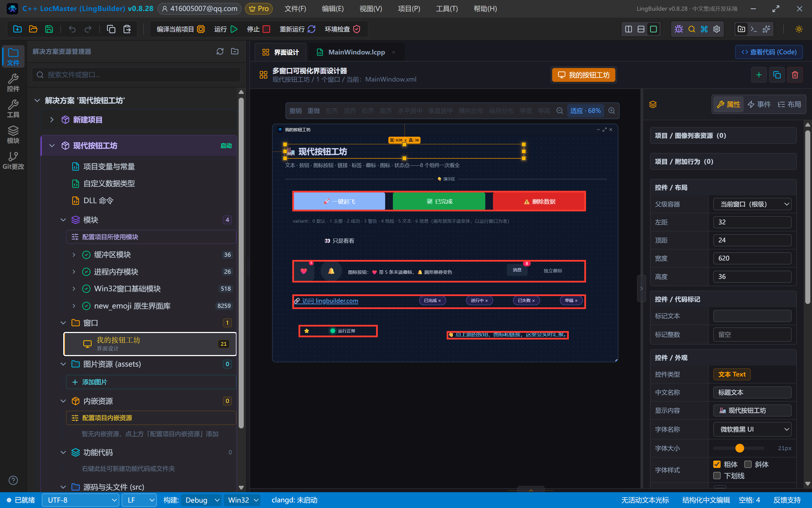Open the 字体名称 font dropdown

752,429
